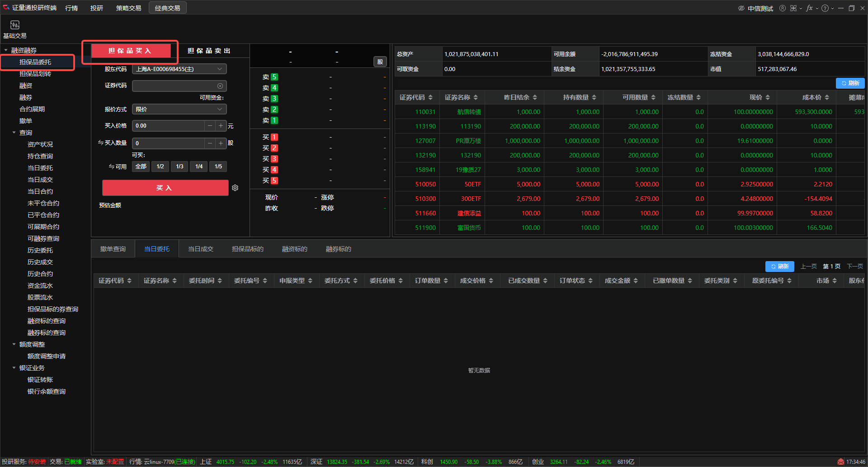Open the 股东代码 account dropdown
The width and height of the screenshot is (868, 467).
[179, 69]
